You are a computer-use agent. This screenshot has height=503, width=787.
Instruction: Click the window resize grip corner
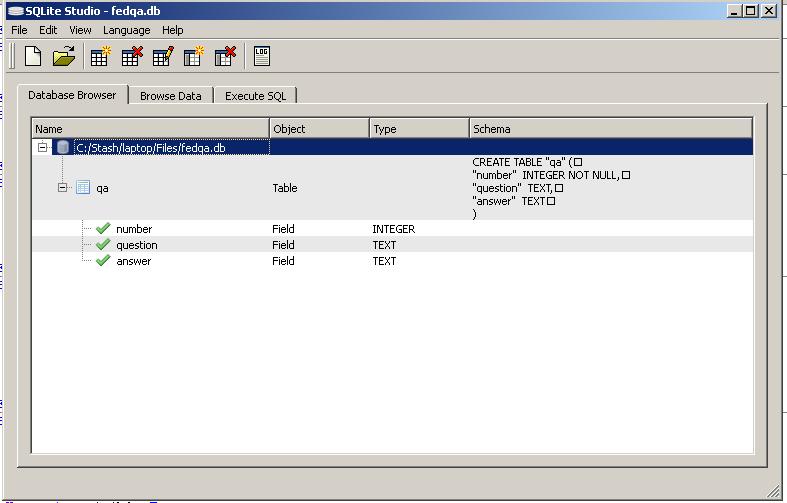[773, 491]
